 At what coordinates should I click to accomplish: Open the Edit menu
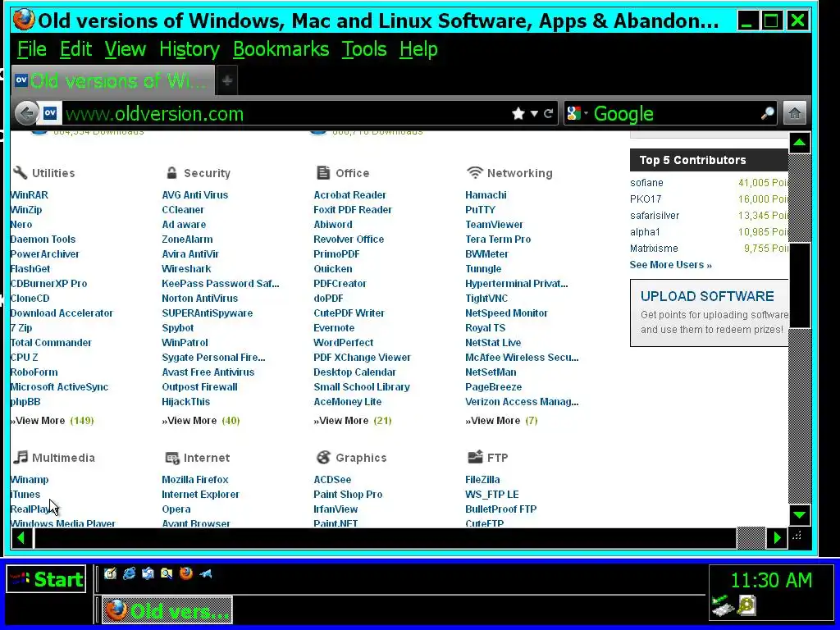75,49
